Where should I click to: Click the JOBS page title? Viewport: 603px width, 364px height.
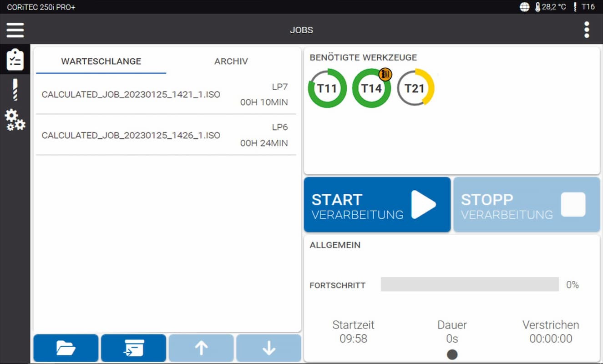pos(301,30)
